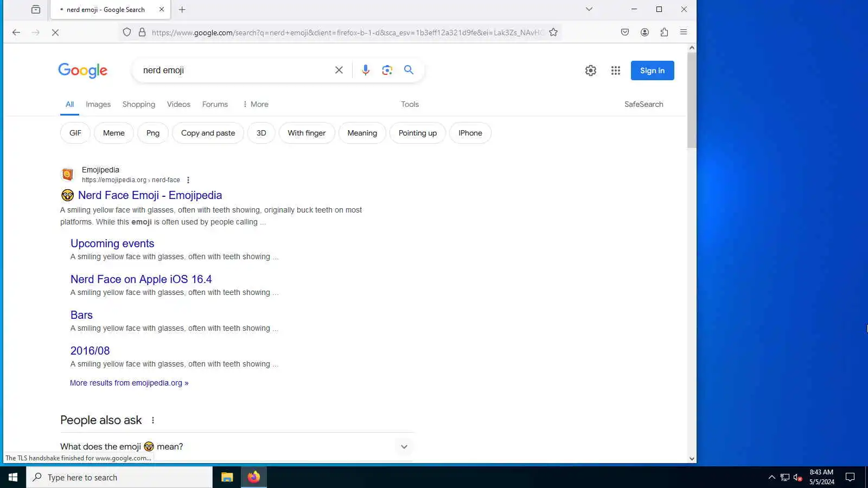View site security lock information
Screen dimensions: 868x488
[x=142, y=33]
